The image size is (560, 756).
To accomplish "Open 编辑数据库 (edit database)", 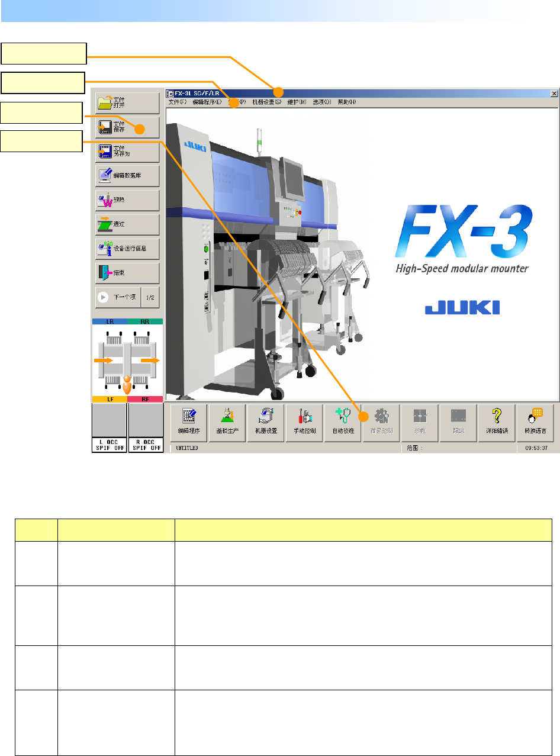I will (x=127, y=176).
